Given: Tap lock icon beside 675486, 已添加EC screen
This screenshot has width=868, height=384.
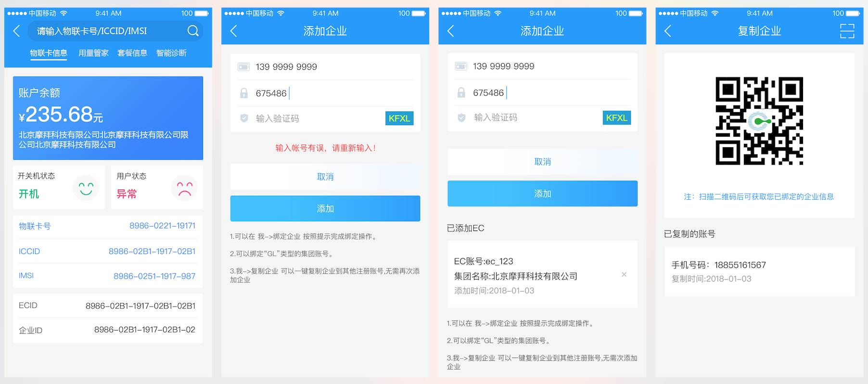Looking at the screenshot, I should (461, 93).
